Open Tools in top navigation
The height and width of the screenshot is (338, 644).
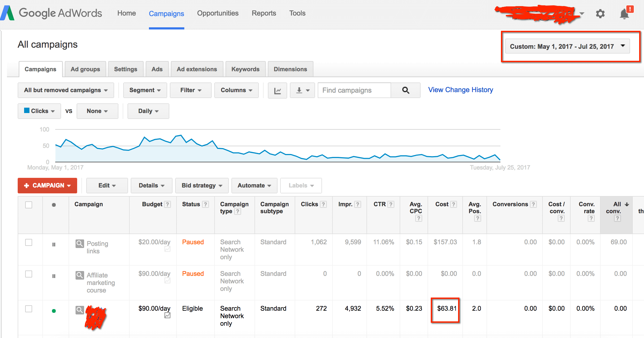(x=297, y=13)
